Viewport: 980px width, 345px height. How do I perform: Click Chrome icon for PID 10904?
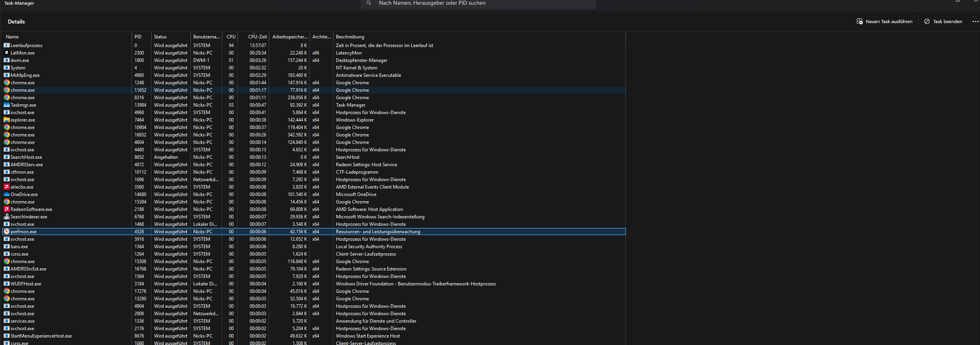coord(7,127)
